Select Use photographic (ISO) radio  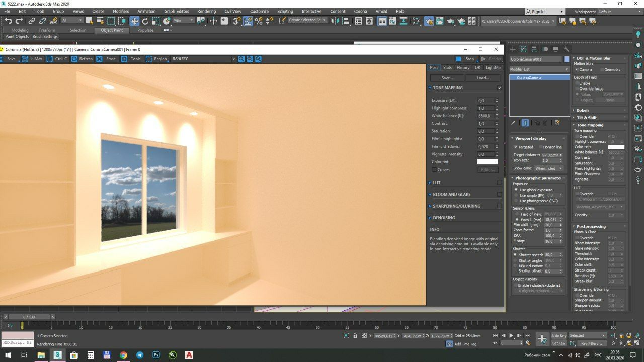point(516,201)
